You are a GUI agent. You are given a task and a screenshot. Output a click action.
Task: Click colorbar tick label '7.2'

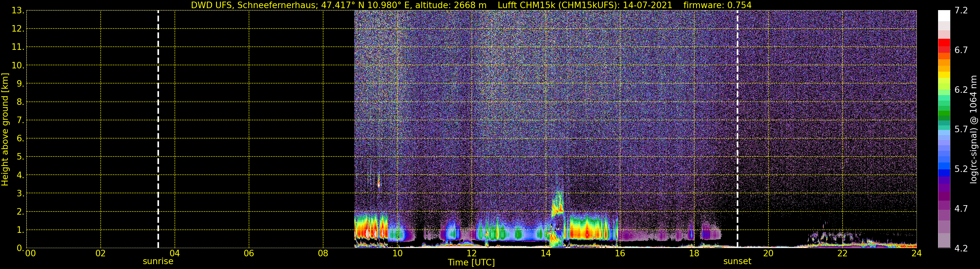[x=961, y=11]
